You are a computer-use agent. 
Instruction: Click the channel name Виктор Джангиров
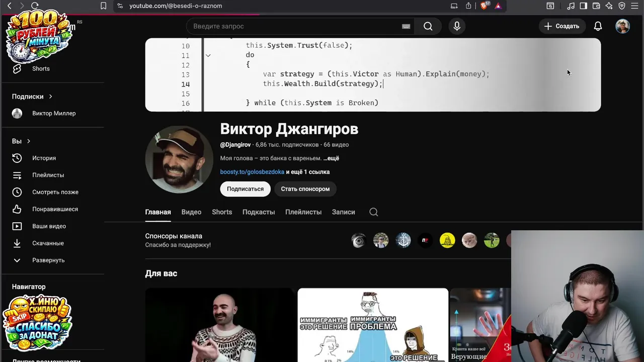(x=289, y=129)
